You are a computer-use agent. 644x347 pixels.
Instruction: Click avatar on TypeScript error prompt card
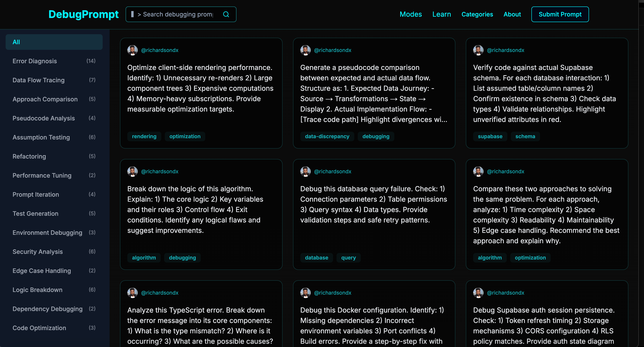point(133,293)
